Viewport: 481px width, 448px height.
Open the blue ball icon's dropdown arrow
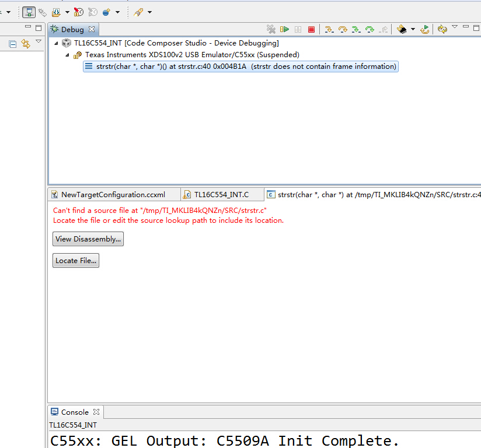(117, 12)
